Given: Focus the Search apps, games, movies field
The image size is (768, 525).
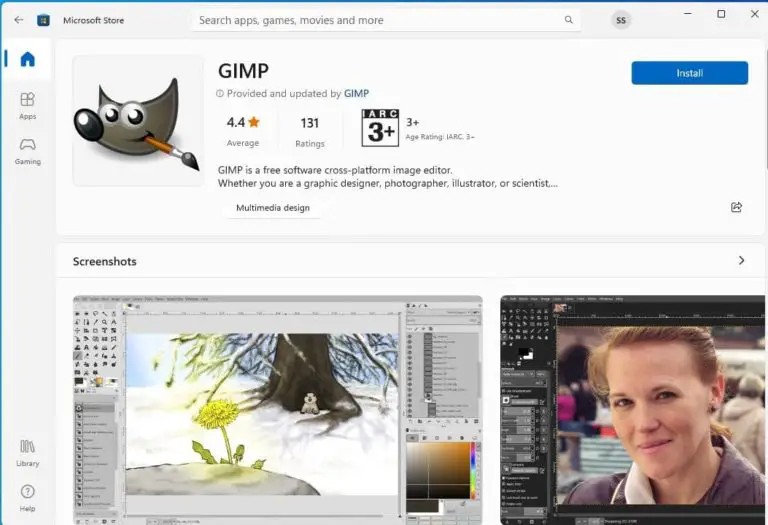Looking at the screenshot, I should [x=380, y=20].
